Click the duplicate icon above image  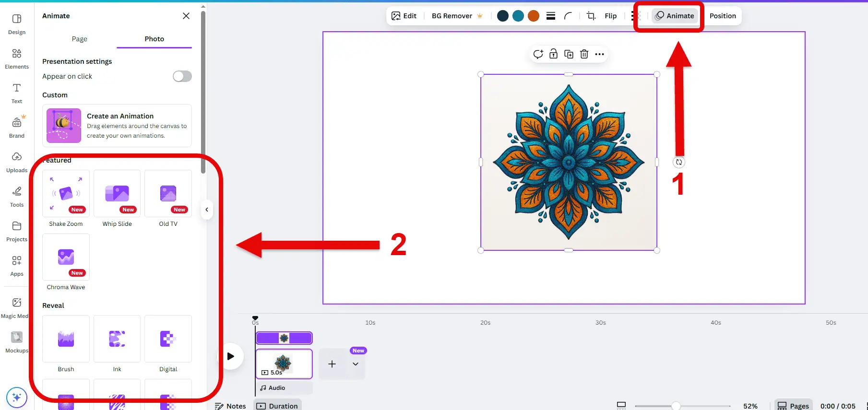pyautogui.click(x=569, y=54)
